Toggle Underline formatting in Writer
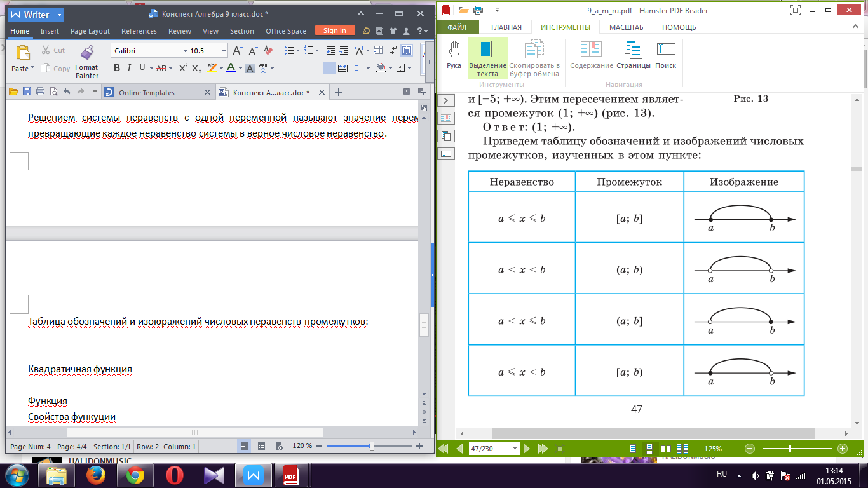The image size is (868, 488). (142, 68)
